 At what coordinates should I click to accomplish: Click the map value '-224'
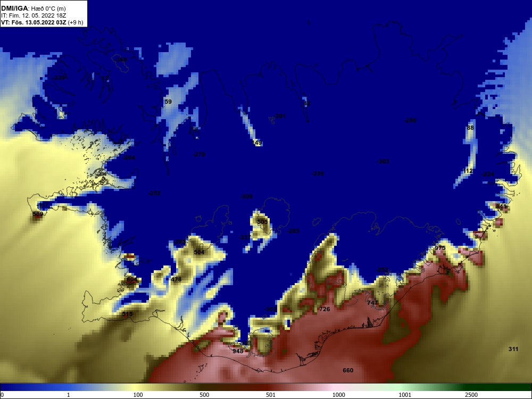(488, 174)
